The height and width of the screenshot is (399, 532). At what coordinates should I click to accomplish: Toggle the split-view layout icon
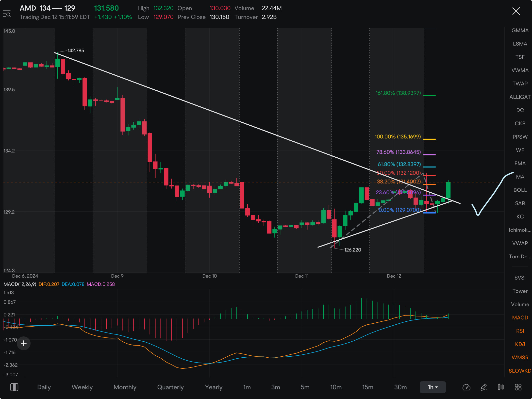pyautogui.click(x=14, y=387)
